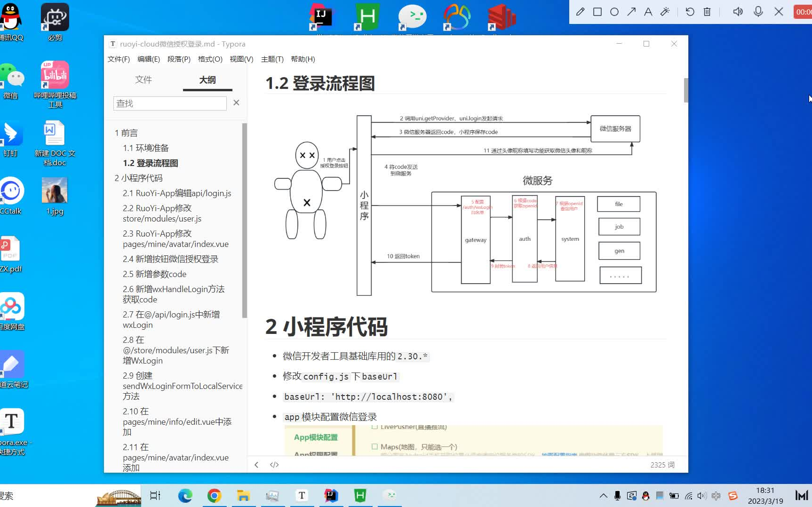Open Google Chrome from taskbar
812x507 pixels.
[x=214, y=495]
